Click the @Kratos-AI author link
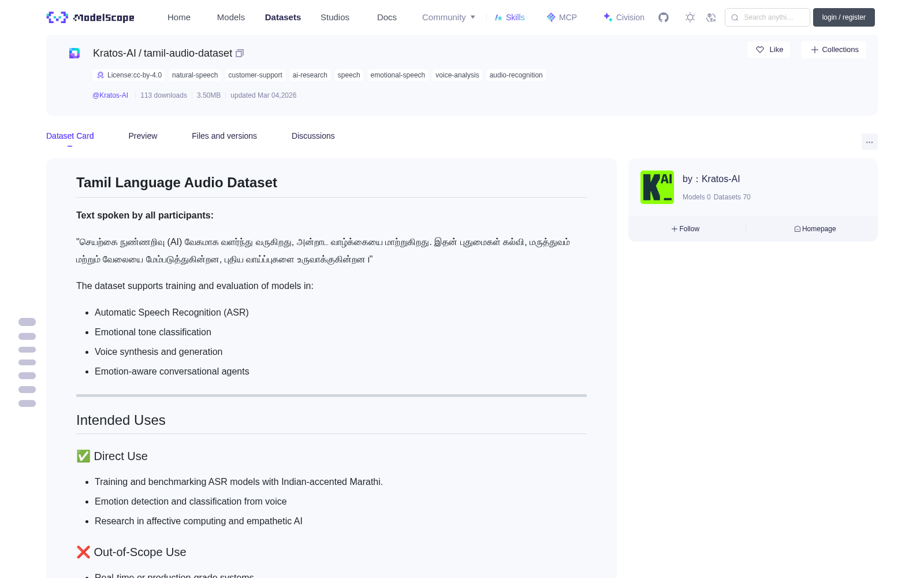 click(110, 95)
